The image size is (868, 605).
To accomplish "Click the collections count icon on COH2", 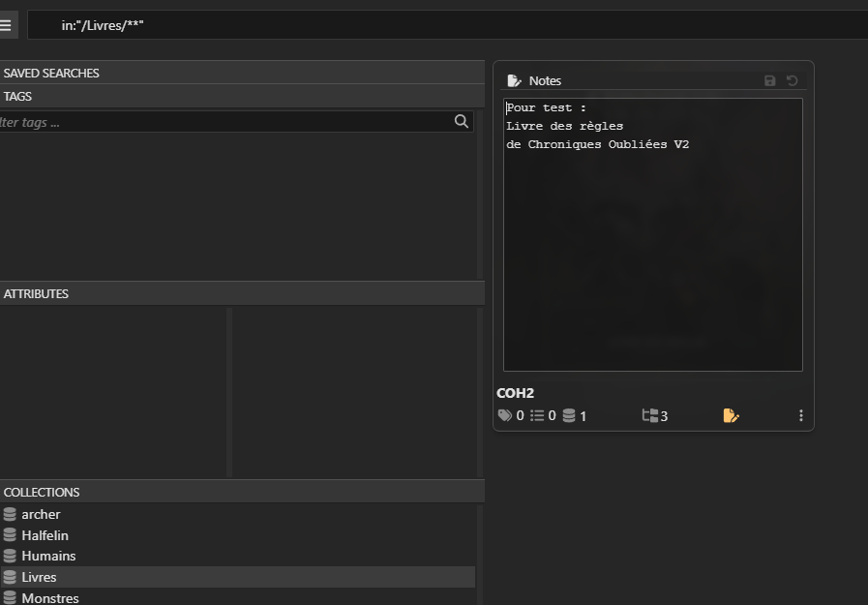I will [x=569, y=415].
